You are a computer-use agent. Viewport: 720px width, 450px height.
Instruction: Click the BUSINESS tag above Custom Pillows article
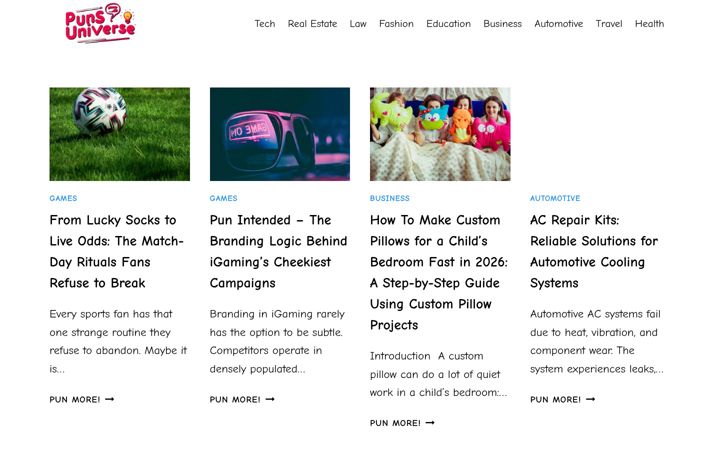coord(390,198)
